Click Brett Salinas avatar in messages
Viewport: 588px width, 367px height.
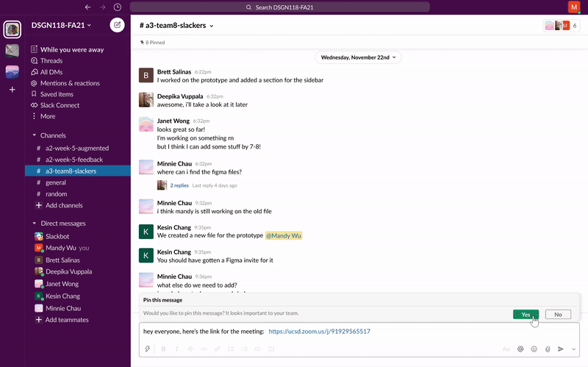[146, 75]
